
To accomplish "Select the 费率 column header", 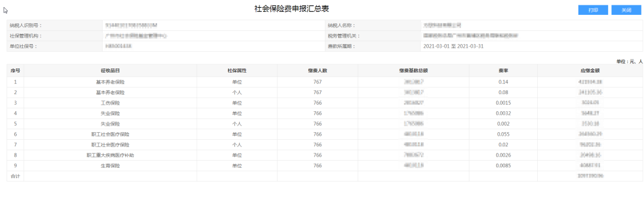I will 503,70.
